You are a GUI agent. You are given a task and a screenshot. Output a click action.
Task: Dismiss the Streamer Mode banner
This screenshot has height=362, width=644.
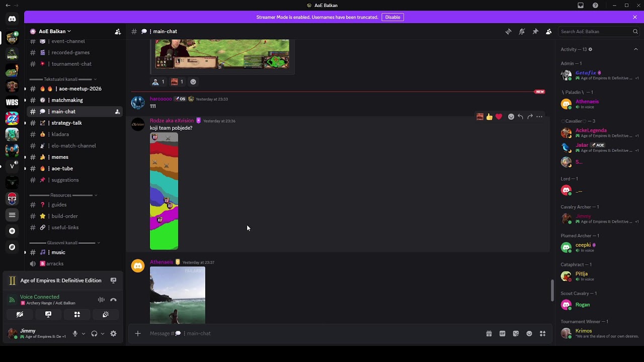[x=635, y=17]
